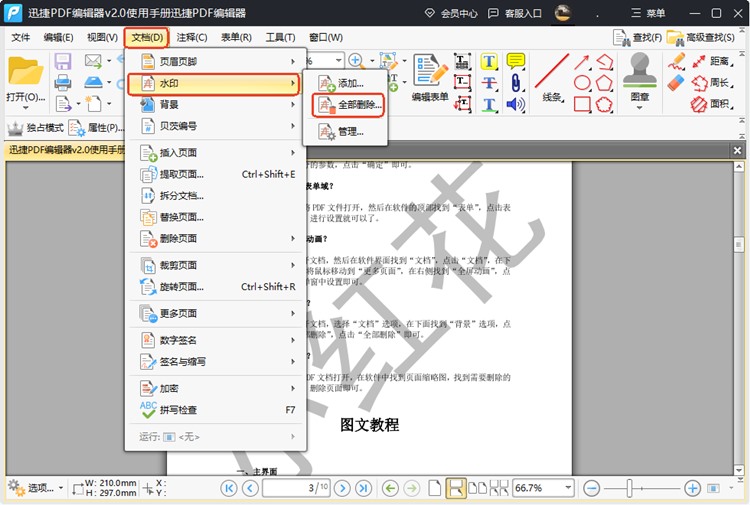Choose Remove All watermark option
750x505 pixels.
[x=348, y=105]
